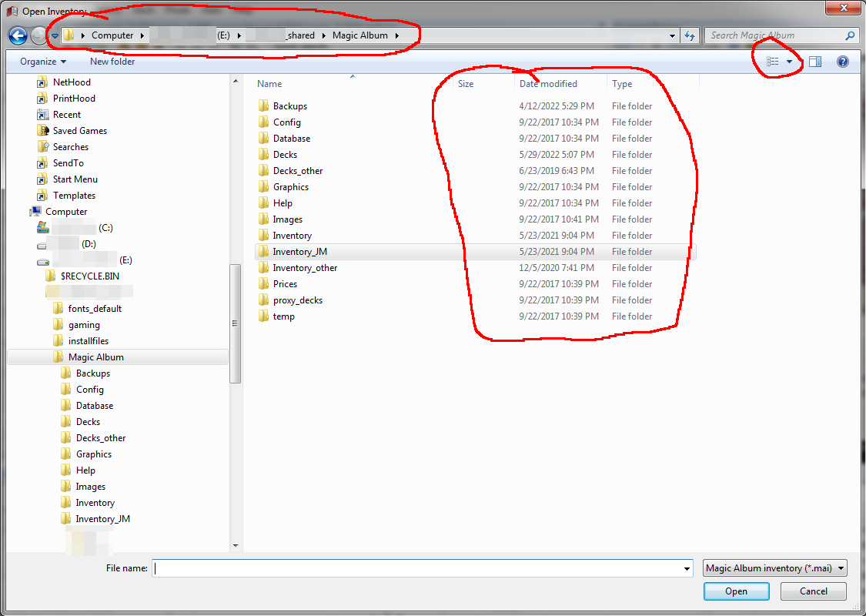Click the $RECYCLE.BIN folder icon
Image resolution: width=866 pixels, height=616 pixels.
[x=50, y=276]
